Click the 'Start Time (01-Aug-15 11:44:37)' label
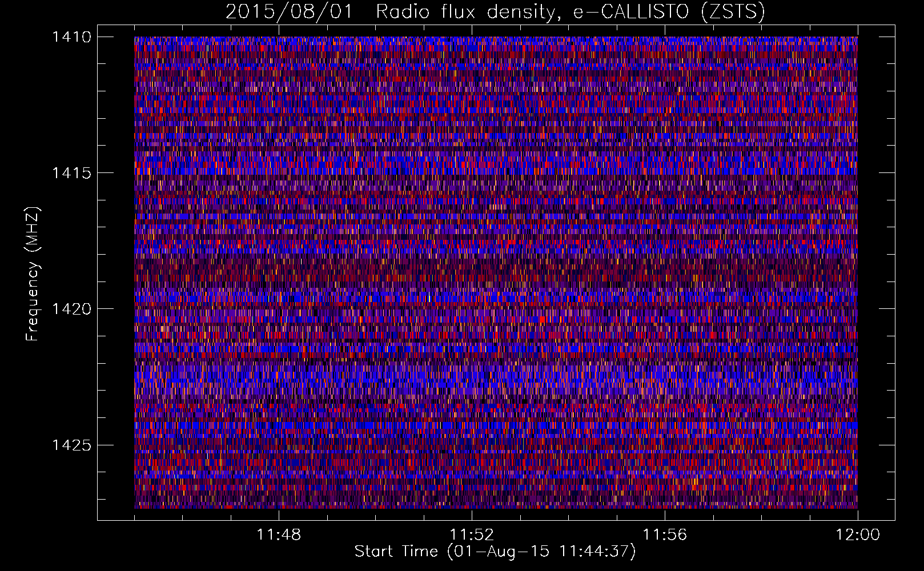Viewport: 924px width, 571px height. [495, 552]
